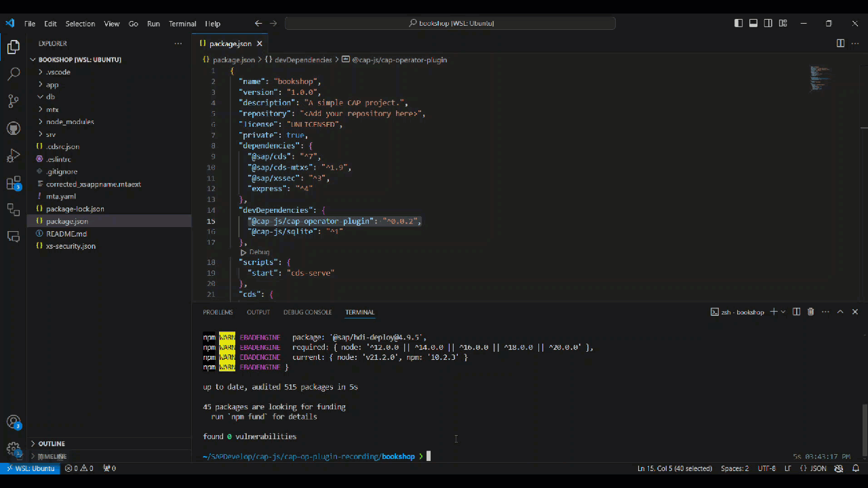Image resolution: width=868 pixels, height=488 pixels.
Task: Open notifications bell in the status bar
Action: pos(856,468)
